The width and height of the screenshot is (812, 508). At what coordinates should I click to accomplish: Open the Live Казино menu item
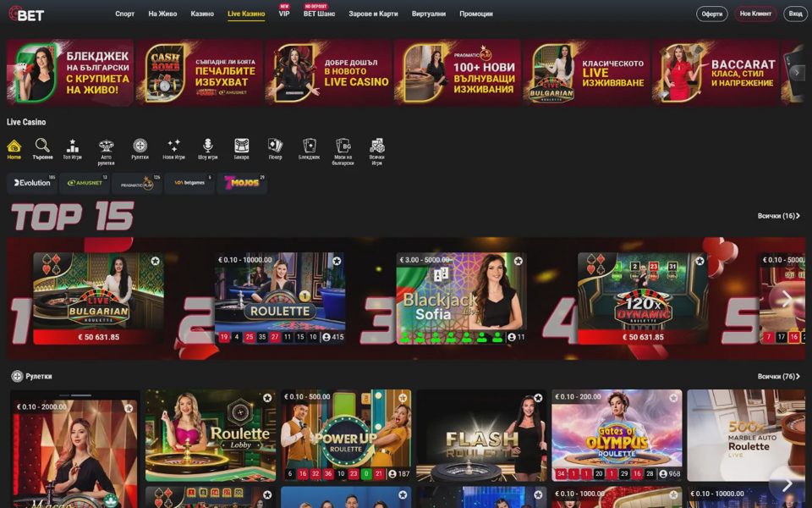click(246, 14)
